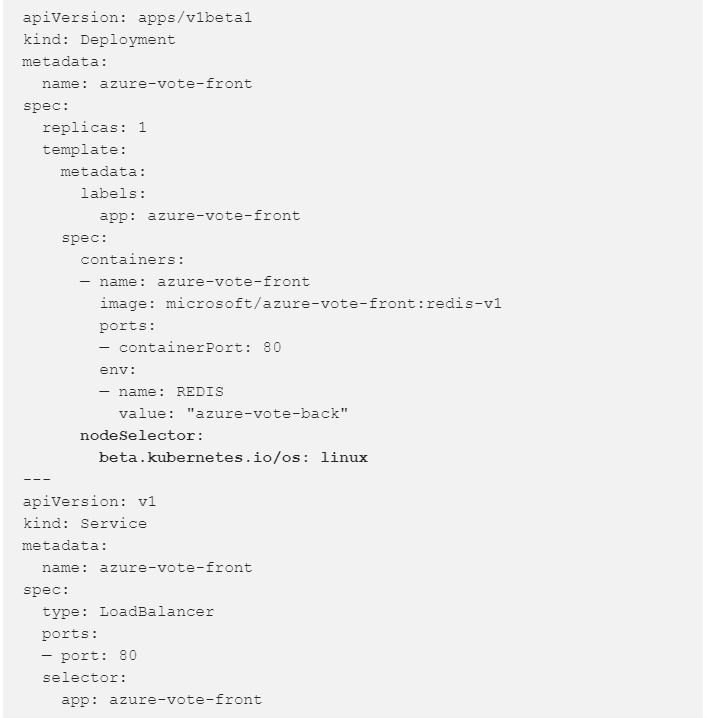This screenshot has height=718, width=707.
Task: Click the 'beta.kubernetes.io/os: linux' line
Action: tap(233, 457)
